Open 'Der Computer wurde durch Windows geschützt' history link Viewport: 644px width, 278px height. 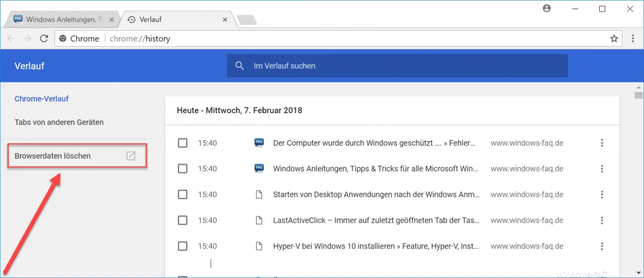[x=374, y=143]
